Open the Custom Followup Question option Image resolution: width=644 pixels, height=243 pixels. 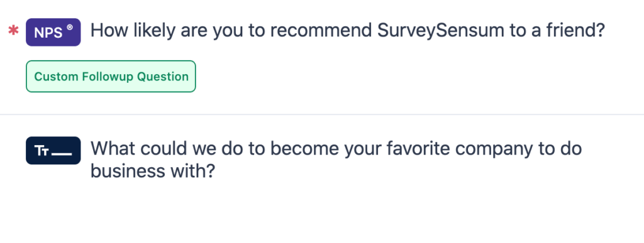pos(111,76)
